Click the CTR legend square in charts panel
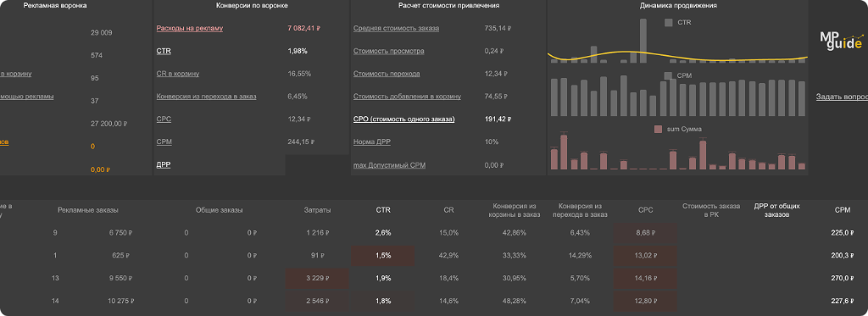Image resolution: width=868 pixels, height=316 pixels. 669,23
